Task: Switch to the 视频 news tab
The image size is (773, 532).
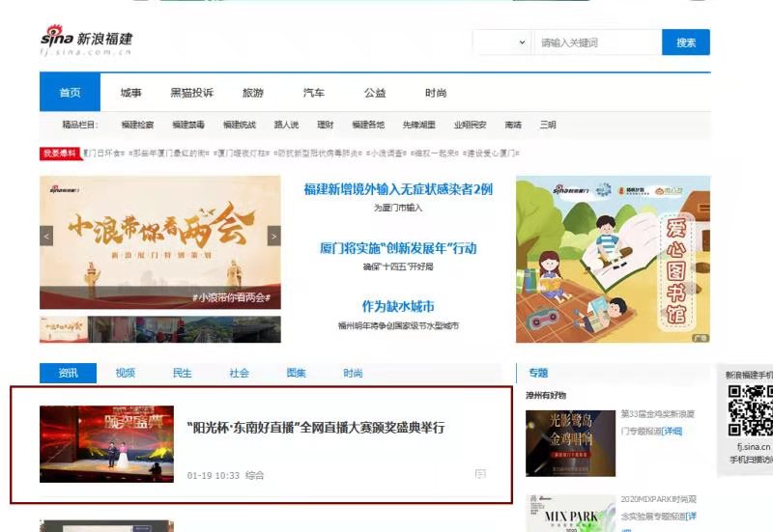Action: click(125, 373)
